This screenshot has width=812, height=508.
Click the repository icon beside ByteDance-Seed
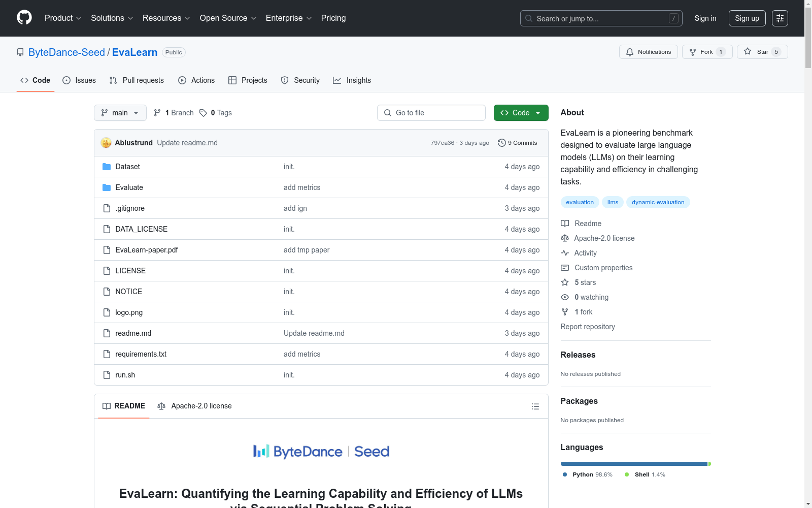point(20,52)
